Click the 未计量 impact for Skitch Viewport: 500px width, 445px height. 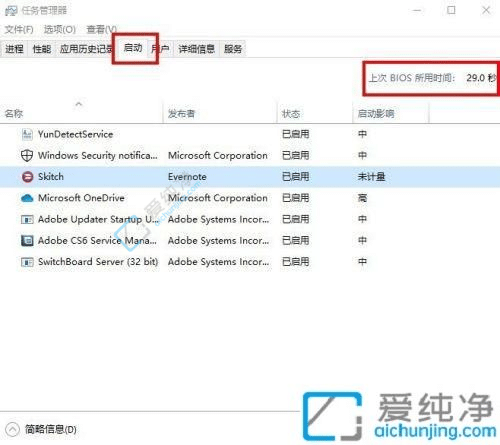pyautogui.click(x=371, y=177)
